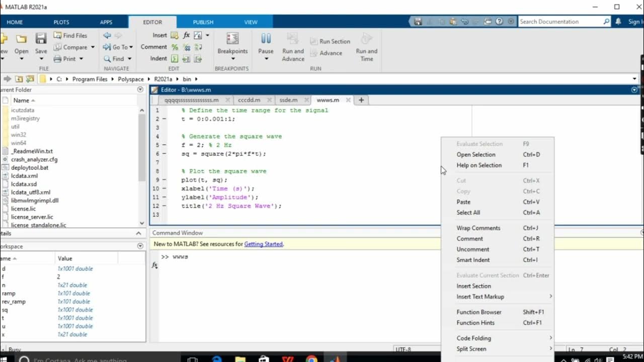Image resolution: width=644 pixels, height=362 pixels.
Task: Click the Print icon
Action: [x=57, y=59]
